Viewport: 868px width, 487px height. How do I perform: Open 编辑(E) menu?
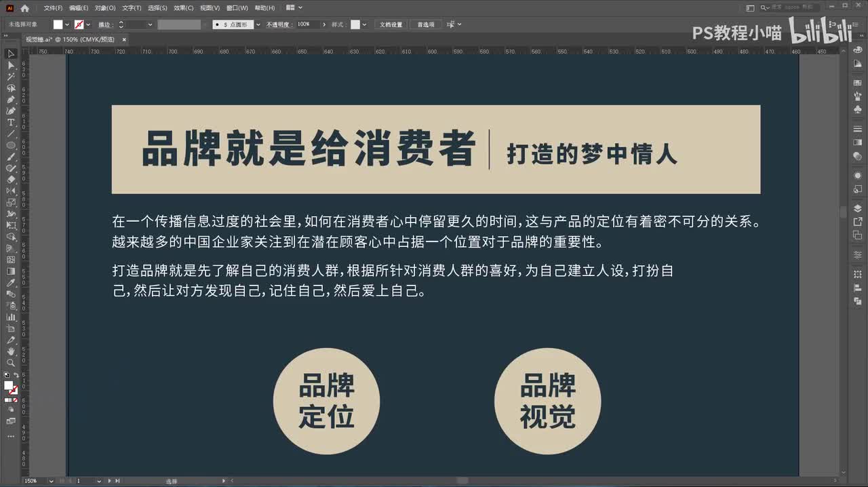tap(78, 8)
